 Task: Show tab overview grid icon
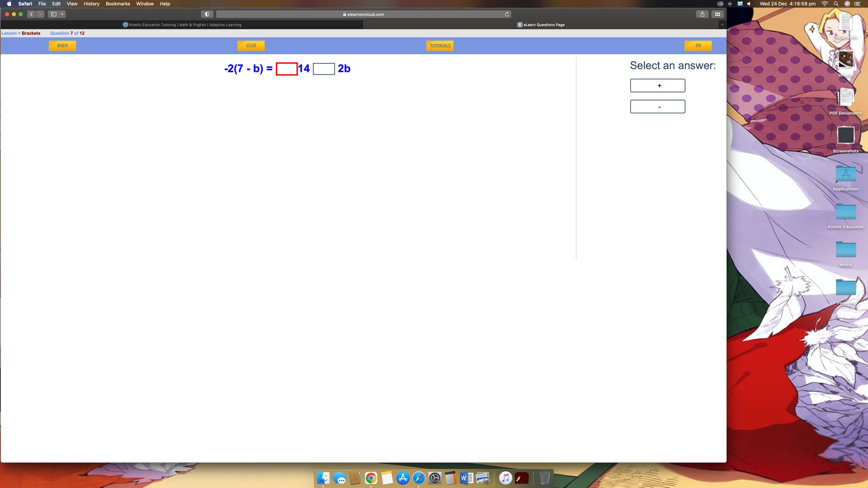tap(717, 14)
